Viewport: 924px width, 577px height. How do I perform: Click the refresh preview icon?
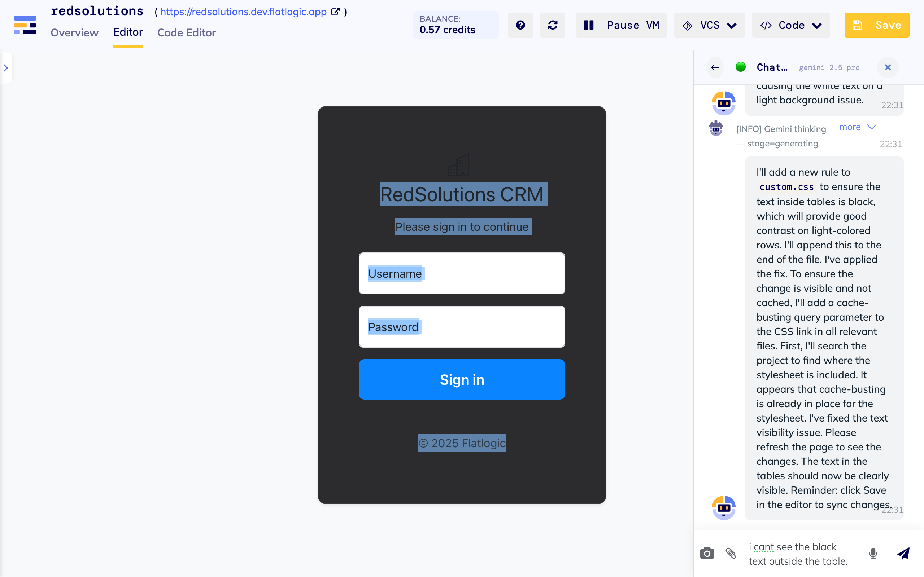pyautogui.click(x=553, y=25)
